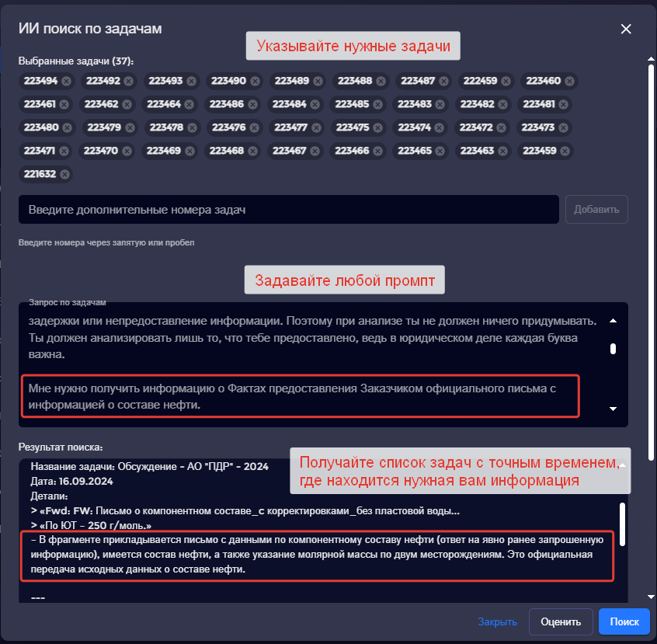Remove task chip 223459
Image resolution: width=657 pixels, height=644 pixels.
pos(565,151)
